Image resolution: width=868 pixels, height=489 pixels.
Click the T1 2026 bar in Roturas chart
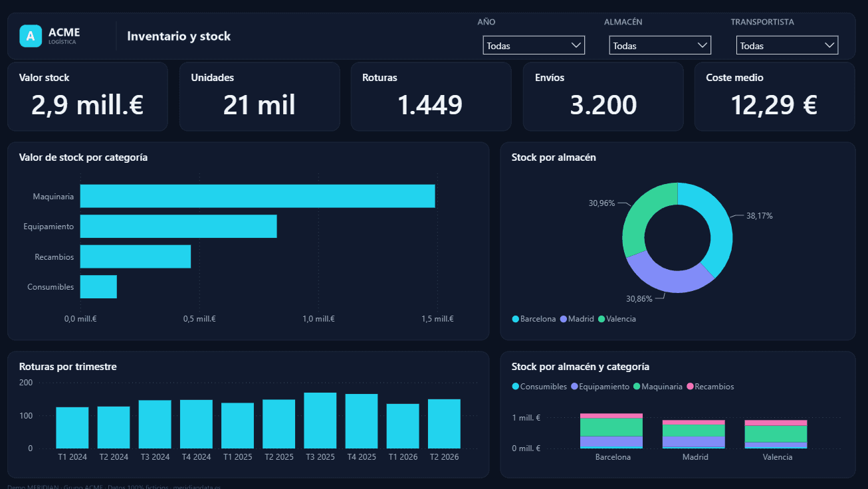pos(403,426)
